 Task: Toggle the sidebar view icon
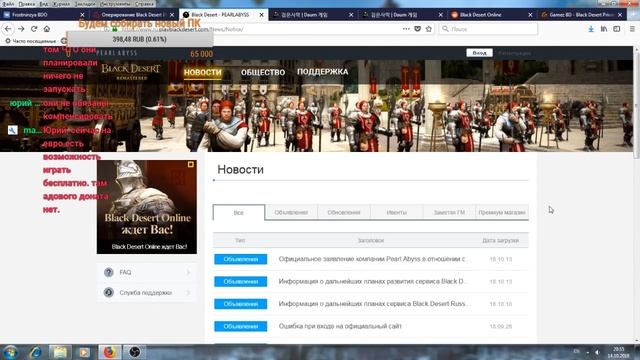coord(617,29)
